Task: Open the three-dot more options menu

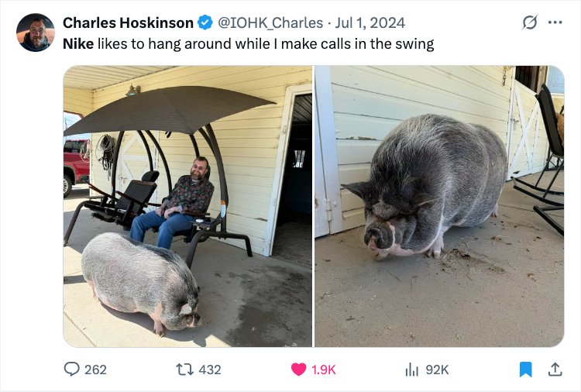Action: point(555,22)
